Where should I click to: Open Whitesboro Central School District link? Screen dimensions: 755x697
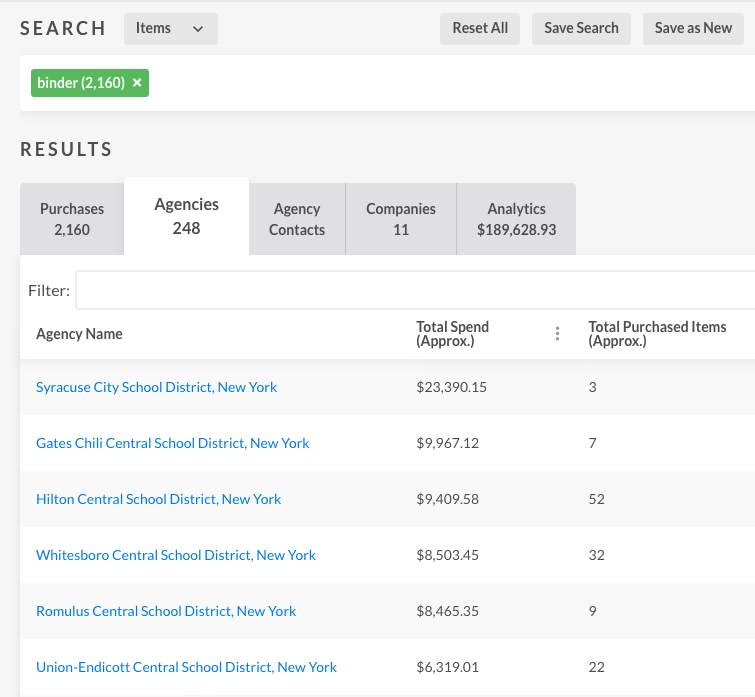[x=175, y=555]
